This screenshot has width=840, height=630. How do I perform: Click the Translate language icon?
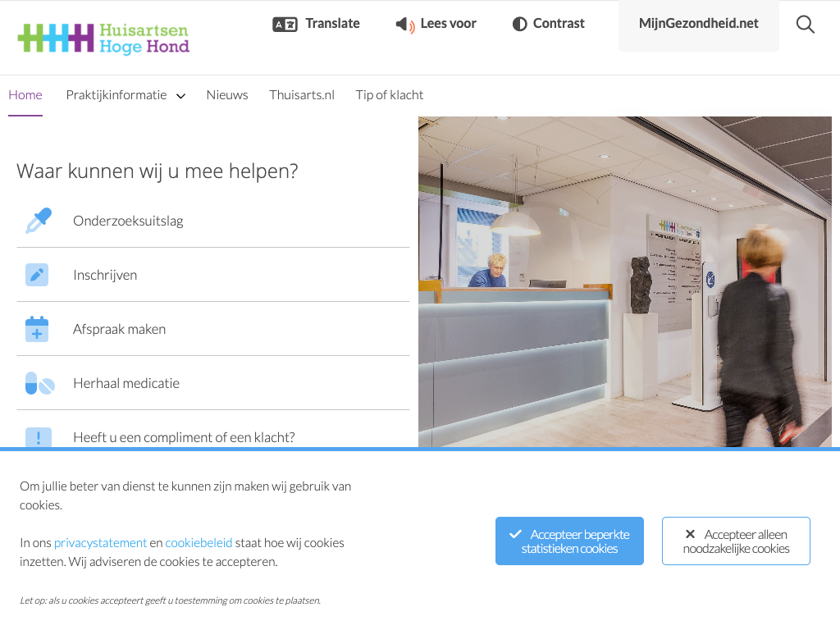click(285, 24)
